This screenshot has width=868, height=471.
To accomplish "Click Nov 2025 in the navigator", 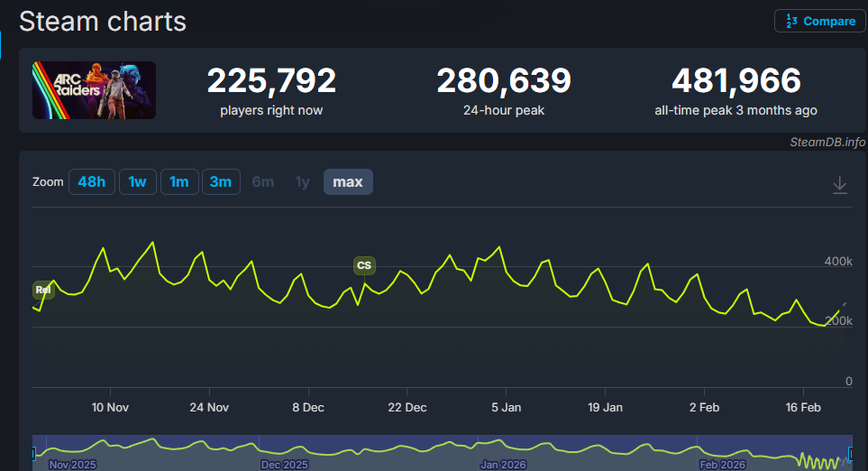I will [x=72, y=465].
